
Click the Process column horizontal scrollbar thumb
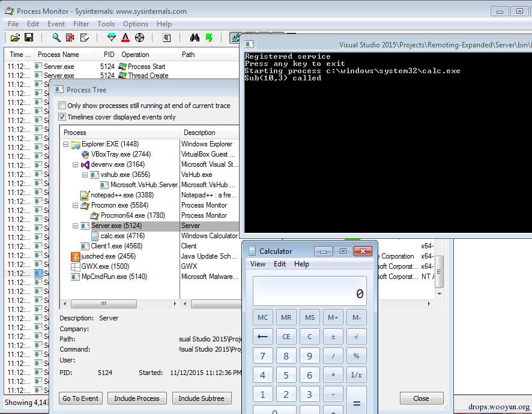pos(104,304)
